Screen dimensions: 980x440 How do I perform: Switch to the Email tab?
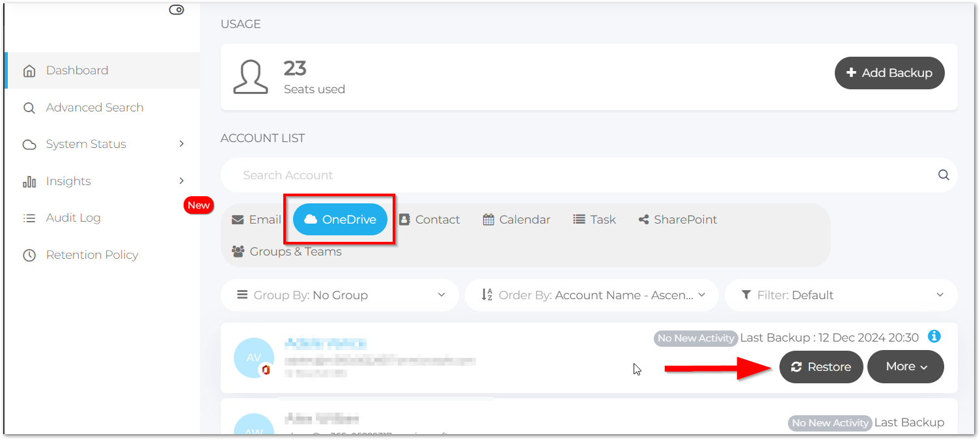(x=257, y=220)
